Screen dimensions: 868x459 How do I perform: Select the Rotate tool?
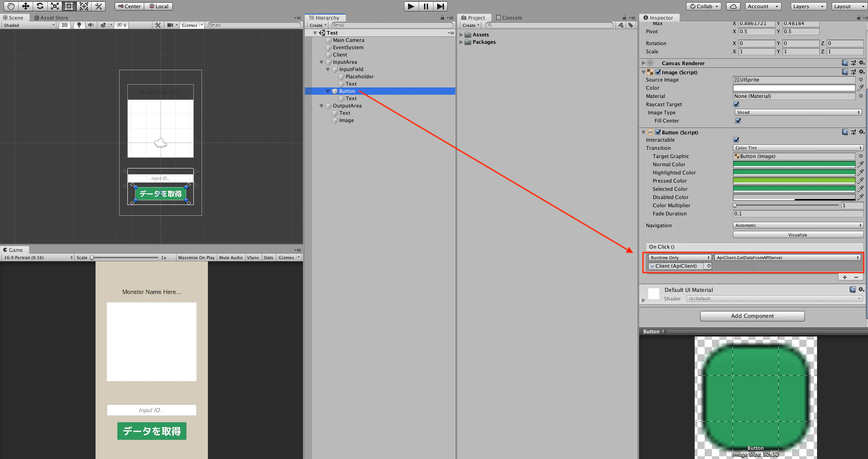[40, 6]
